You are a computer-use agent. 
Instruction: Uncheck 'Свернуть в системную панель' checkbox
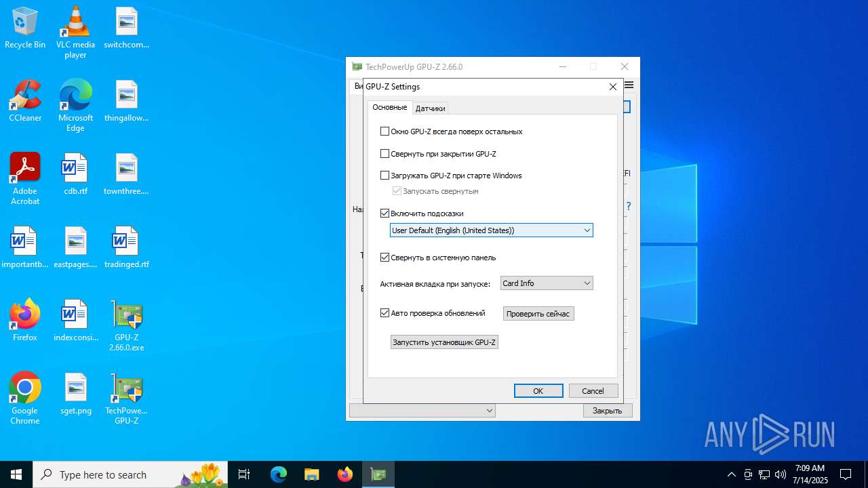click(384, 258)
